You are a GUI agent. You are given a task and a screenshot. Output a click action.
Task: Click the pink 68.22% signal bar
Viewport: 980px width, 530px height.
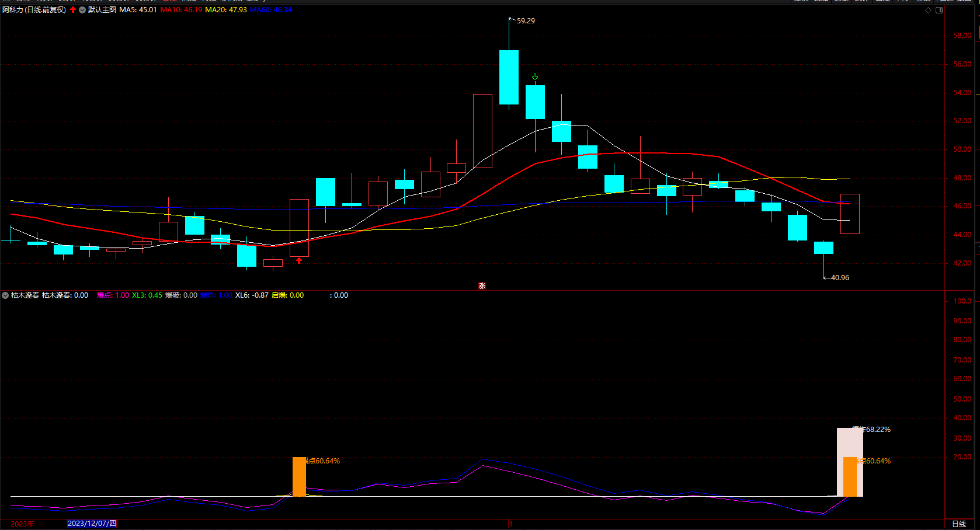[x=840, y=444]
